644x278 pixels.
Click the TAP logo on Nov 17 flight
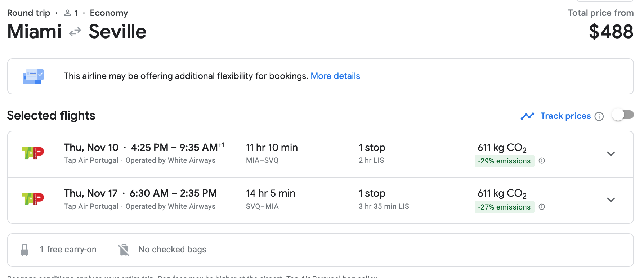[33, 199]
